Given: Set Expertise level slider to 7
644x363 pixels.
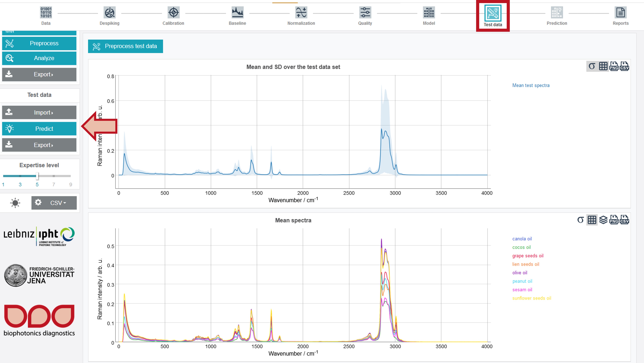Looking at the screenshot, I should pos(54,176).
